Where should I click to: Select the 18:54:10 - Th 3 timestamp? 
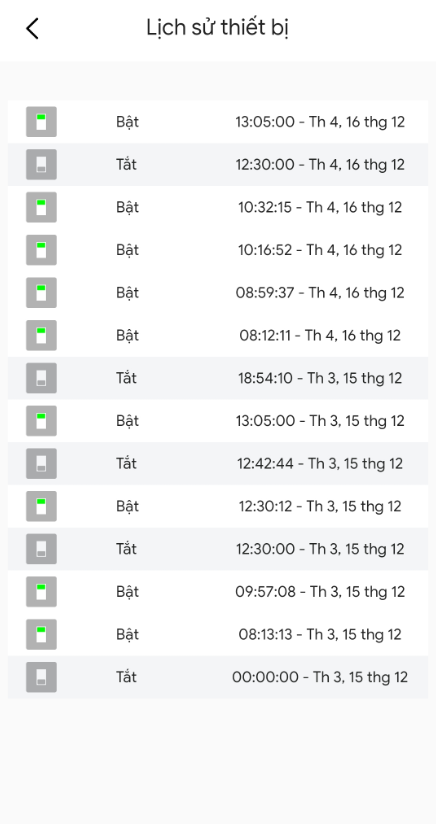pos(320,378)
